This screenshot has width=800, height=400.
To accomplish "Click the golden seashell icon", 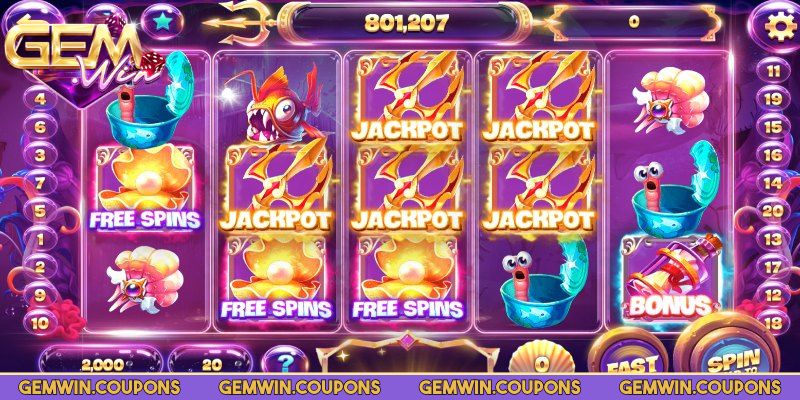I will coord(541,359).
